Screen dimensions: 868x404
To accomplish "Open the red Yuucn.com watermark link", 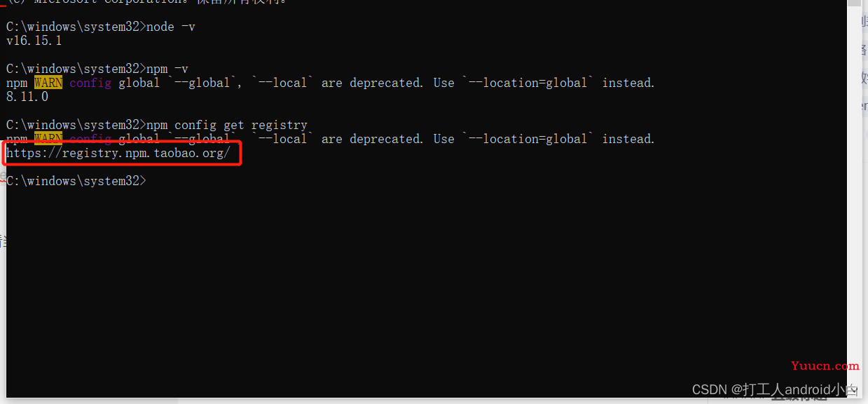I will pos(825,365).
